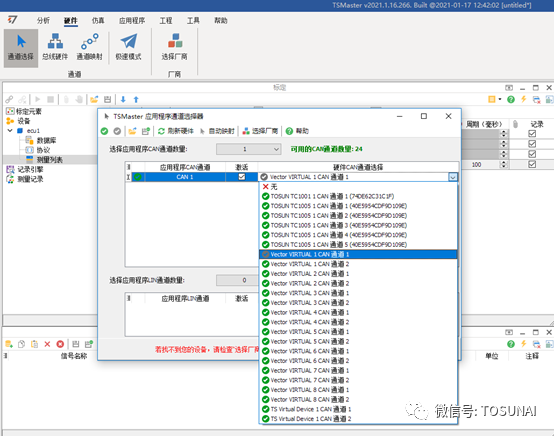Choose Vector VIRTUAL 1 CAN 通道 2
Image resolution: width=554 pixels, height=436 pixels.
[x=358, y=264]
